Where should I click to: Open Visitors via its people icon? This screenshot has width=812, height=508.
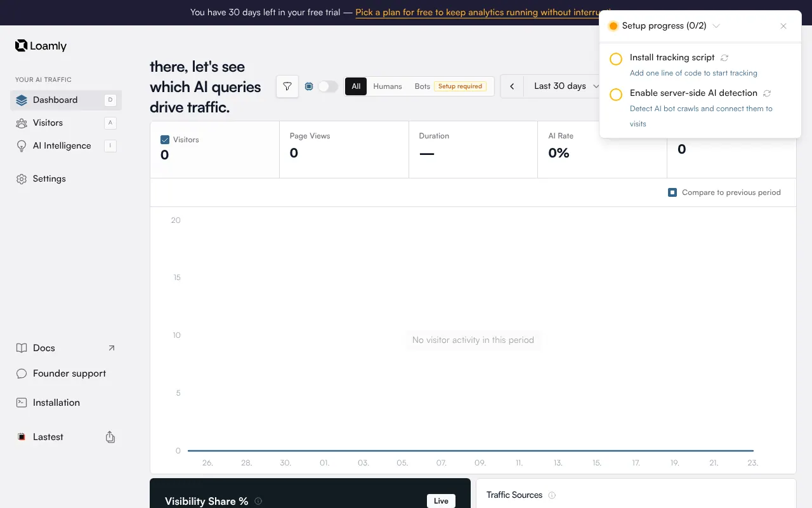22,123
